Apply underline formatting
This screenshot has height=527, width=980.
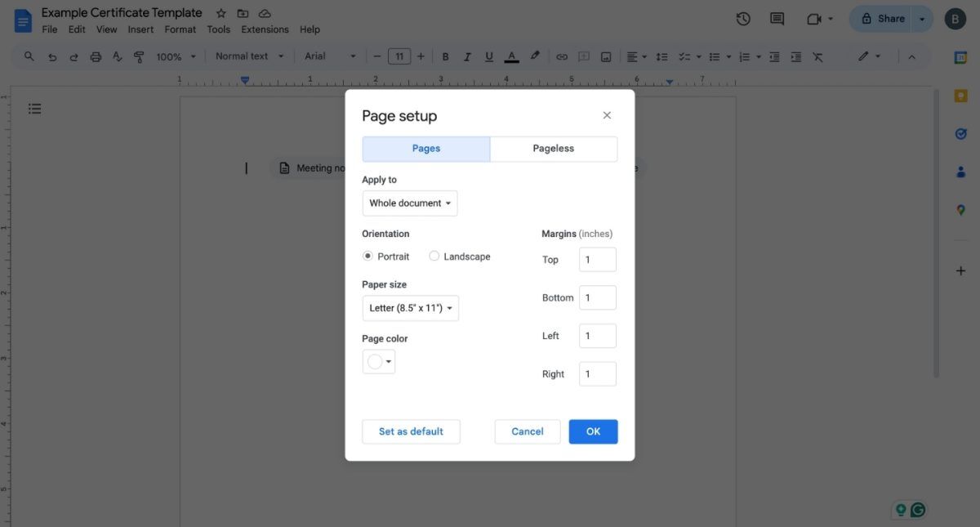point(488,56)
